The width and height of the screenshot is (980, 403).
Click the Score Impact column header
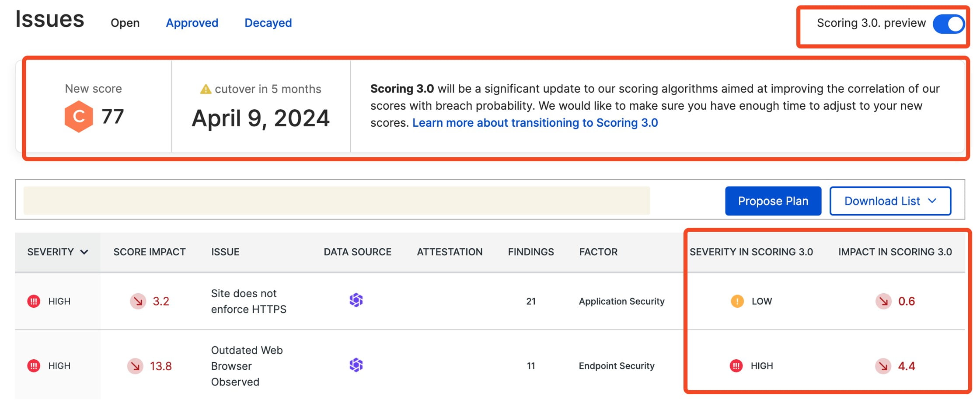(x=150, y=252)
